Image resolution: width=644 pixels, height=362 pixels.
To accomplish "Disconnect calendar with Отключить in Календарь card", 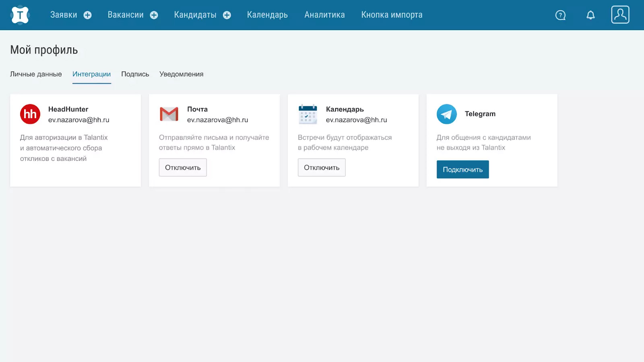I will tap(322, 167).
